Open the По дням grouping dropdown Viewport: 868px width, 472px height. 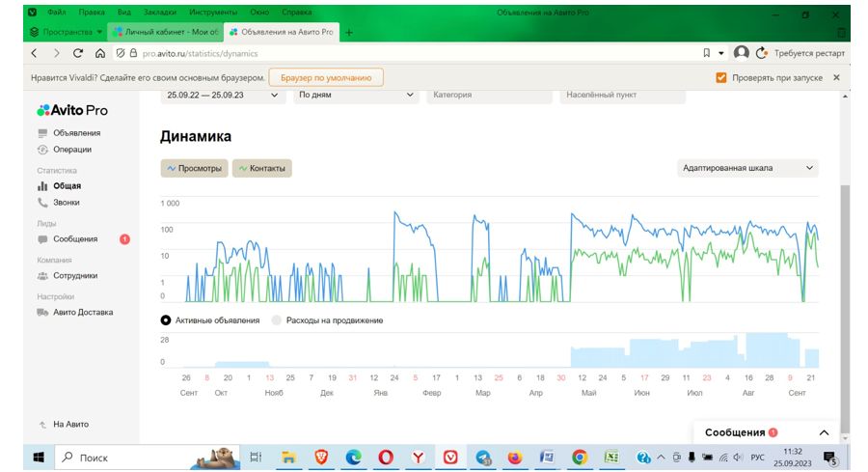click(x=356, y=96)
